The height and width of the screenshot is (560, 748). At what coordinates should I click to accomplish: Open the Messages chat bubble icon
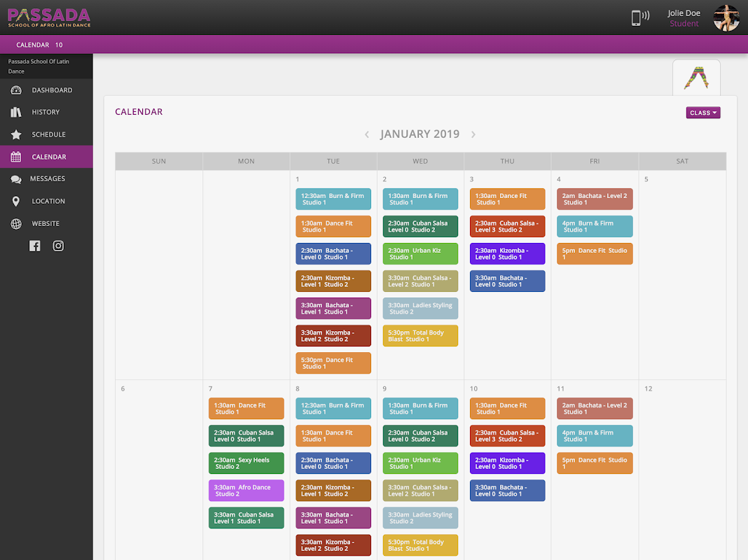16,179
